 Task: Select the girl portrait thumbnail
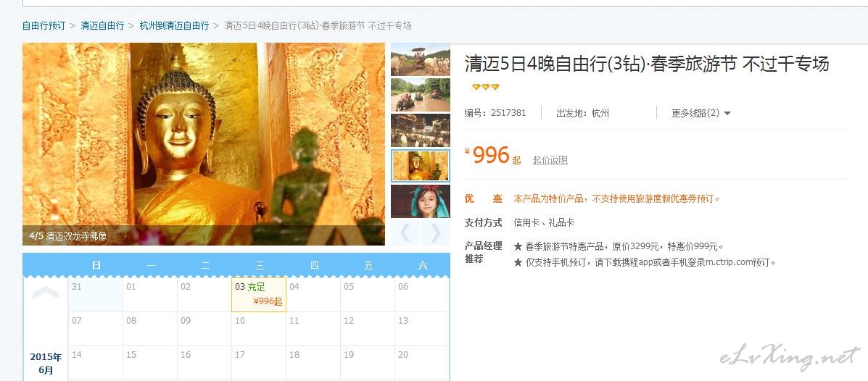click(420, 201)
